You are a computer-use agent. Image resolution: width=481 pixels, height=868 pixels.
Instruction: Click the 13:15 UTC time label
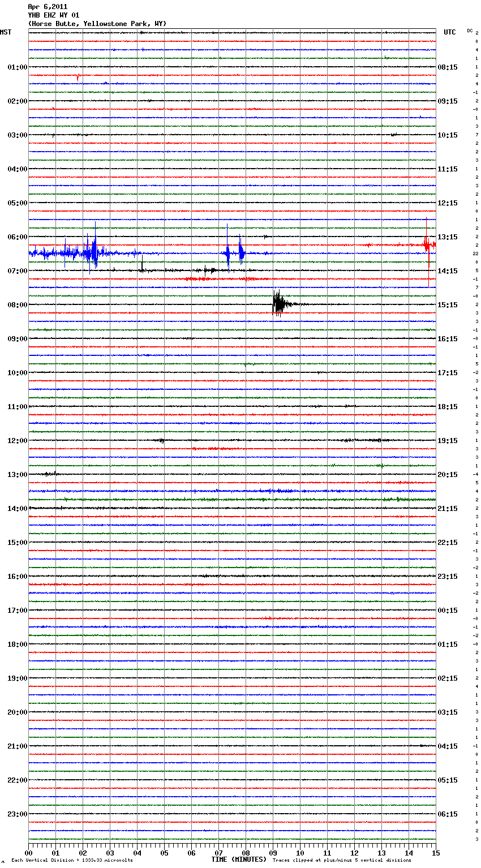(448, 237)
